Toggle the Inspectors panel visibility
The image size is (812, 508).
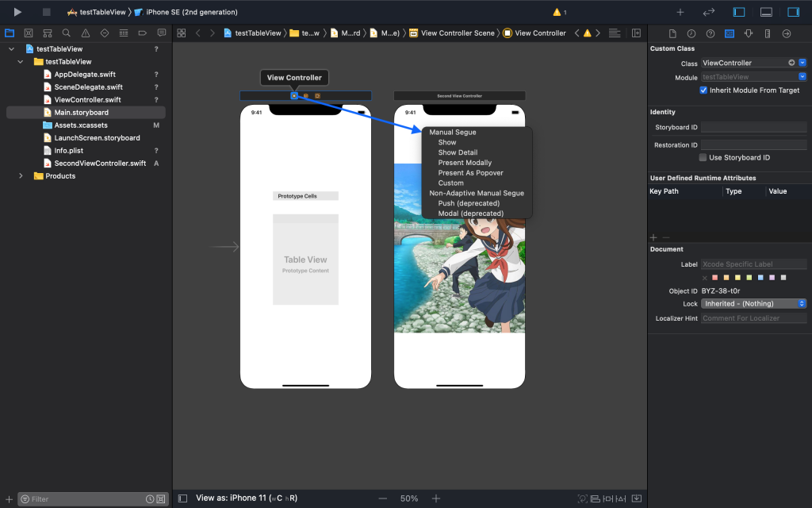(x=793, y=12)
